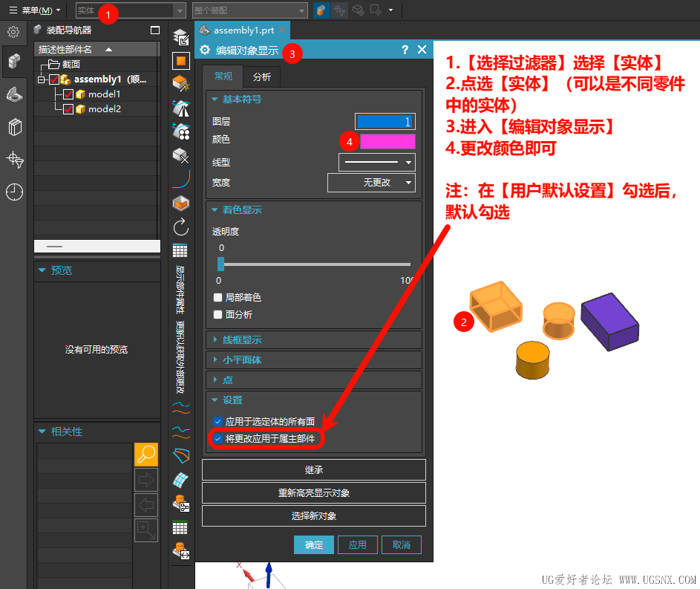Uncheck 应用于选定体的所有面 checkbox

(217, 421)
